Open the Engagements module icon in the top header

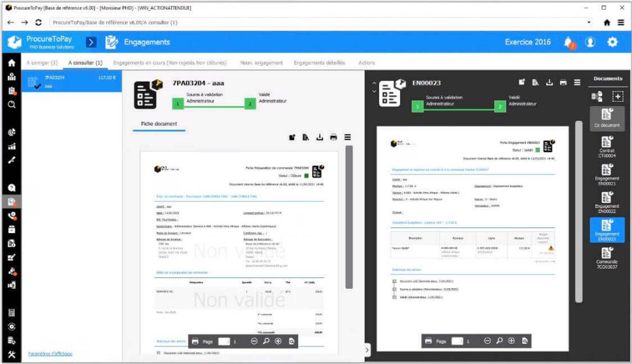coord(112,42)
